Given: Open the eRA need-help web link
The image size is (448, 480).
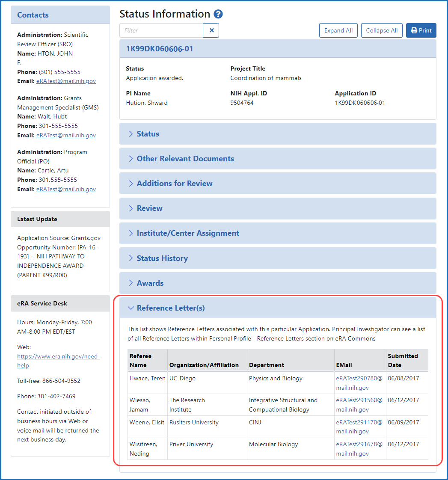Looking at the screenshot, I should tap(59, 361).
